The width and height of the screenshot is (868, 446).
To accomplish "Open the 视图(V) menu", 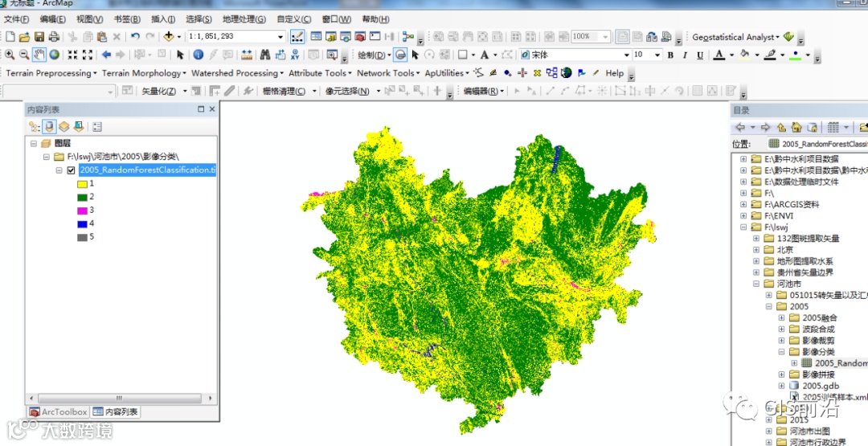I will (90, 19).
